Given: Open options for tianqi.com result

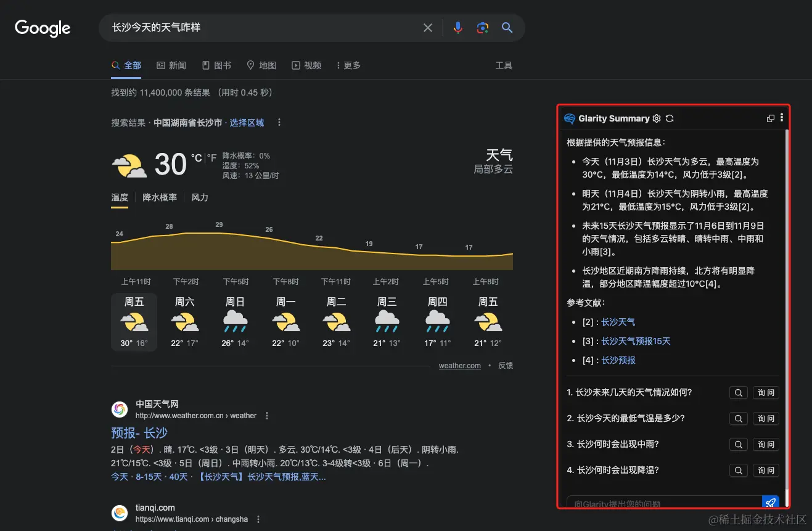Looking at the screenshot, I should [x=258, y=519].
